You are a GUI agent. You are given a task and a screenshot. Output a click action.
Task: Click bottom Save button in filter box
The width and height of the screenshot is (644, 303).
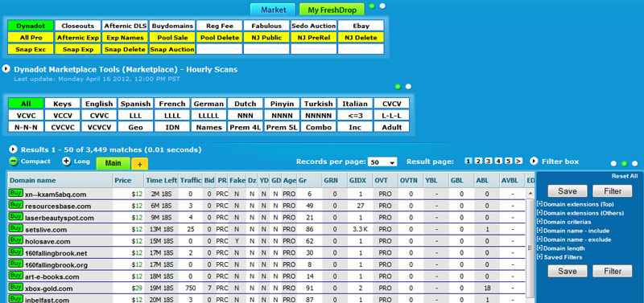click(x=568, y=271)
